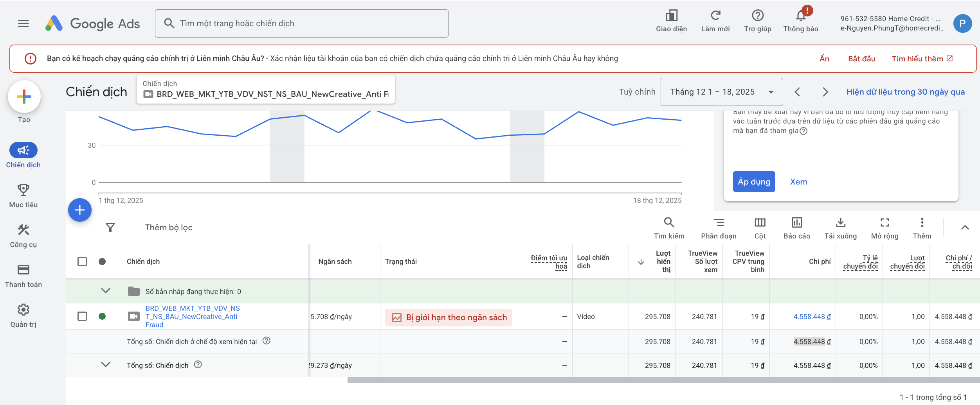Go to Mục tiêu in the sidebar
Viewport: 980px width, 405px height.
click(x=23, y=196)
